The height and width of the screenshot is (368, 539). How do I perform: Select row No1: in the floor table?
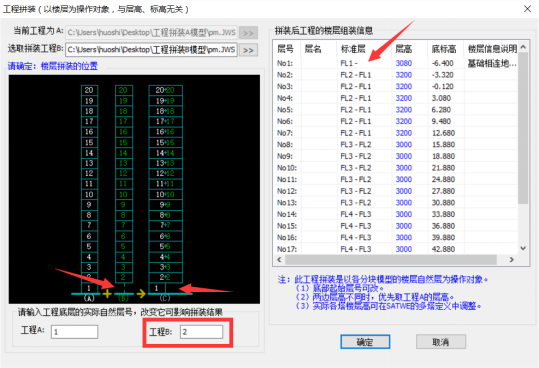click(395, 63)
